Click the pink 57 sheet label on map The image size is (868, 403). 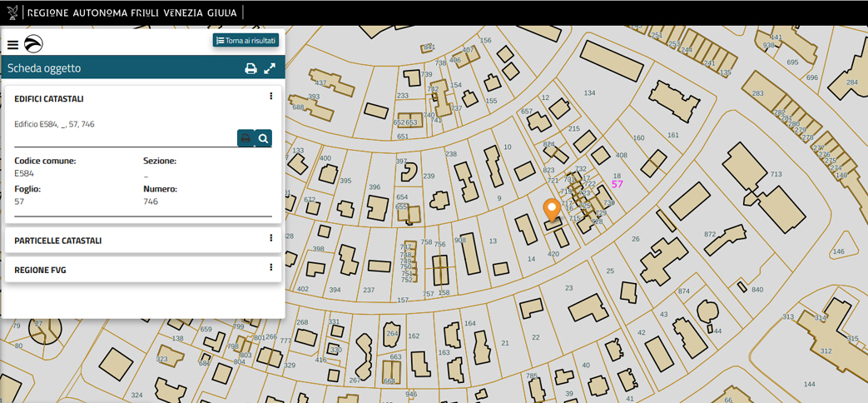coord(617,184)
